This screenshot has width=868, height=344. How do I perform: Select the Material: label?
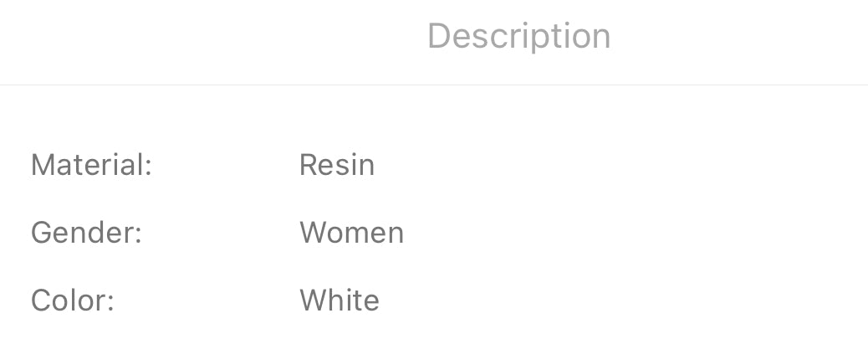91,165
